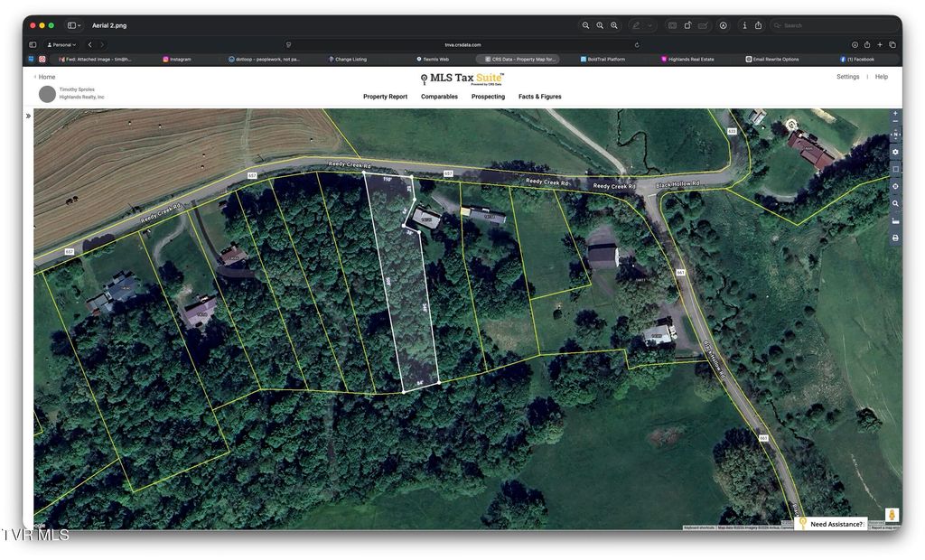
Task: Zoom out on the map with minus icon
Action: (894, 122)
